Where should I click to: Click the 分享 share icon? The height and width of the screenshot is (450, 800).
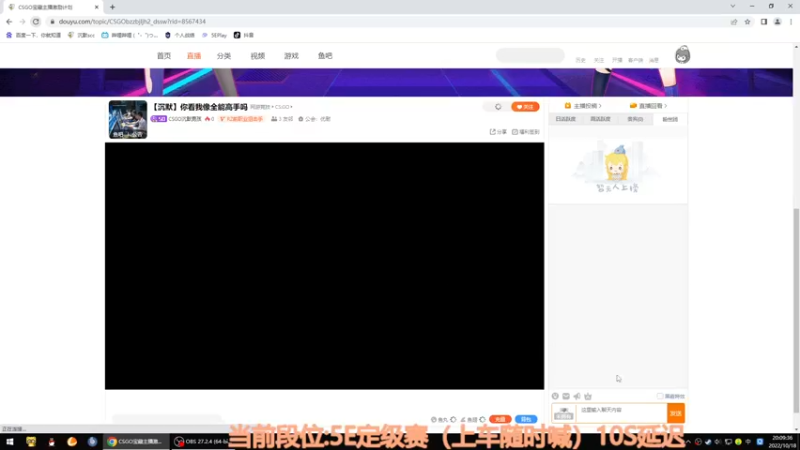pyautogui.click(x=498, y=132)
